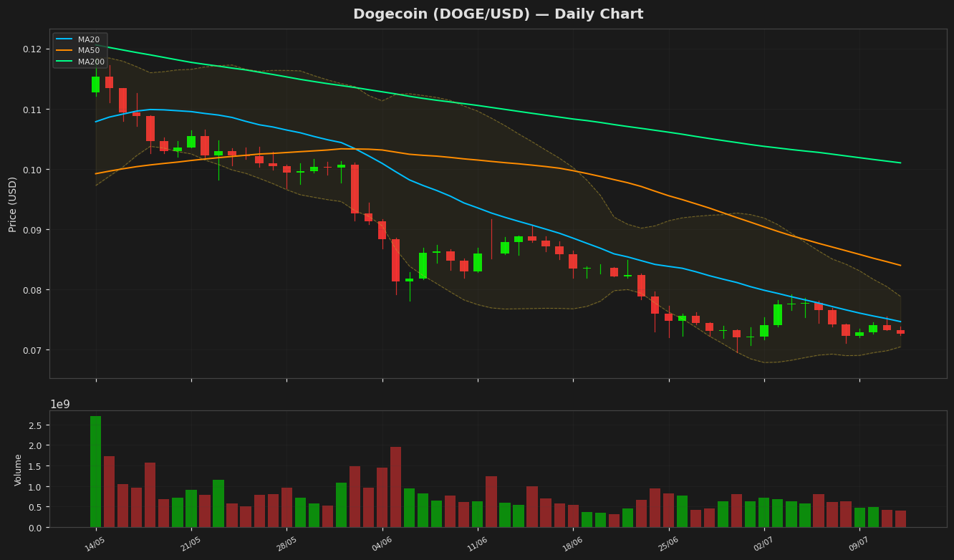
Task: Click the 2.0 volume axis label
Action: (35, 445)
